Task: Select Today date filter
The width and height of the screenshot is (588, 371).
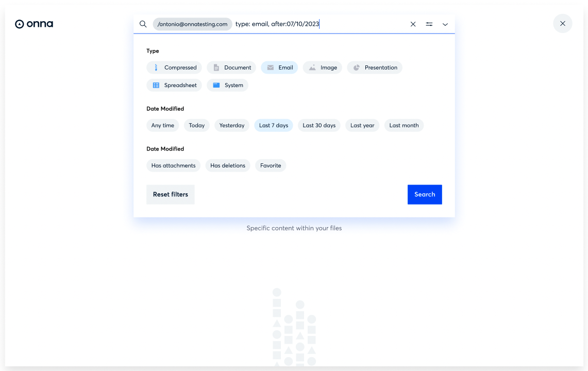Action: tap(196, 125)
